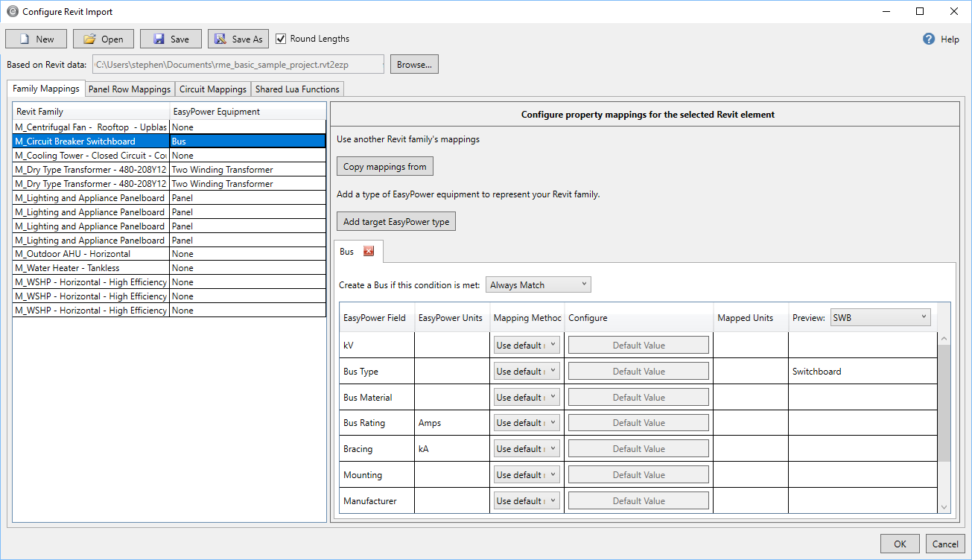
Task: Click the Browse button for Revit data
Action: tap(414, 65)
